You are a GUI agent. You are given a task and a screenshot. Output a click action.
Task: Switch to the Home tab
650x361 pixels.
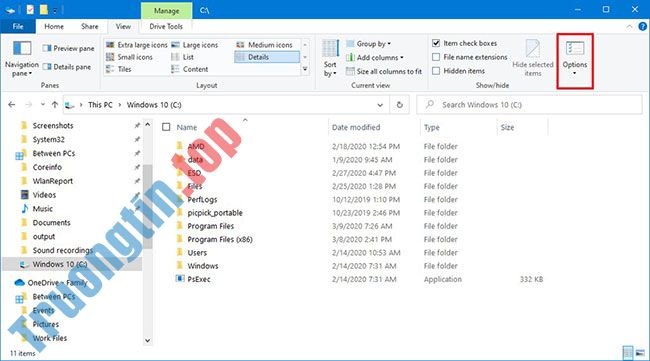point(54,27)
